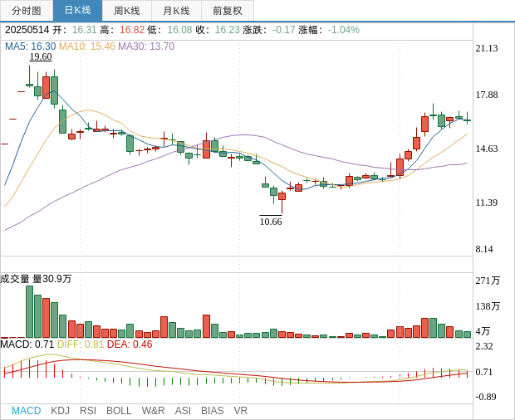Click the opening price 16.31

coord(85,30)
